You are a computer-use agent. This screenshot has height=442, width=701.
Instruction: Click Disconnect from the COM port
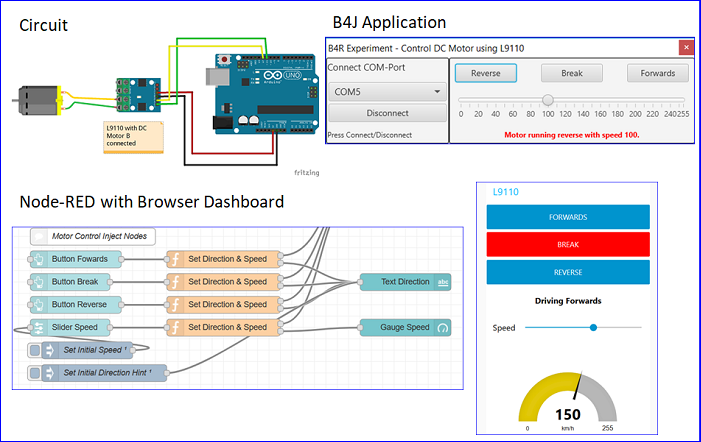(387, 113)
